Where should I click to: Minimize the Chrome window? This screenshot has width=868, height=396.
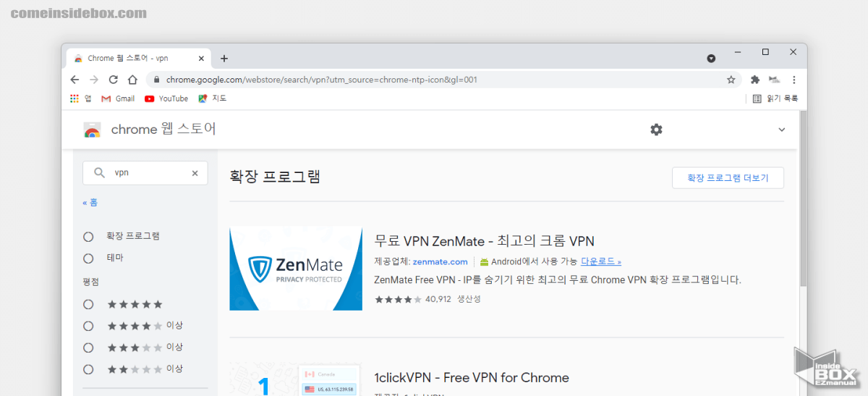tap(738, 52)
